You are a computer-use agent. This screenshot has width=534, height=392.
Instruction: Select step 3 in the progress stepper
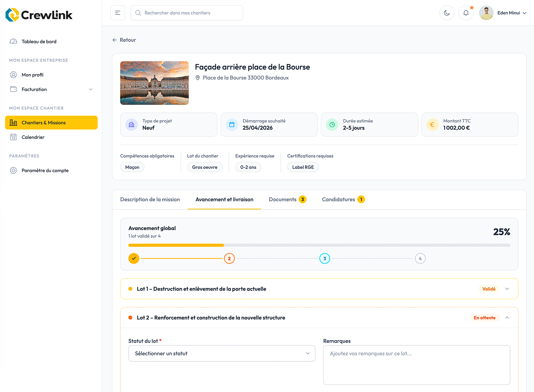pos(325,259)
